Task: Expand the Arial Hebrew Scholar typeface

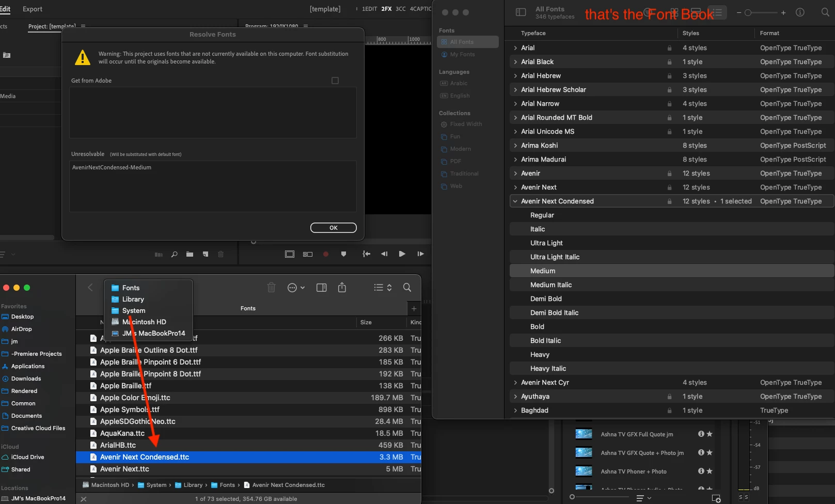Action: [515, 90]
